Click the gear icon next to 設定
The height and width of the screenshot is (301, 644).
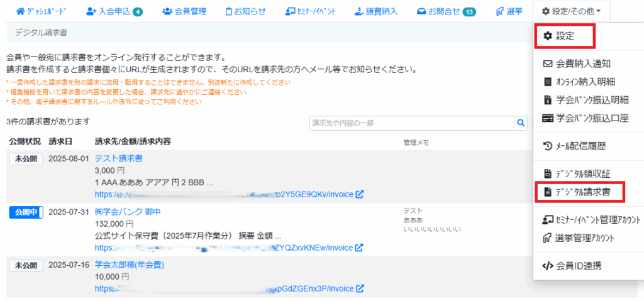click(x=547, y=36)
